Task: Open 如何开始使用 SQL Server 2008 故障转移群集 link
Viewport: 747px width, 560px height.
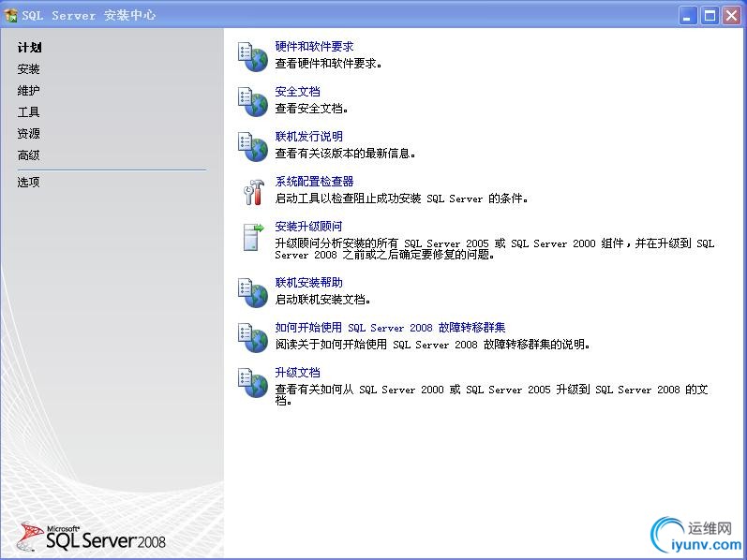Action: (x=390, y=327)
